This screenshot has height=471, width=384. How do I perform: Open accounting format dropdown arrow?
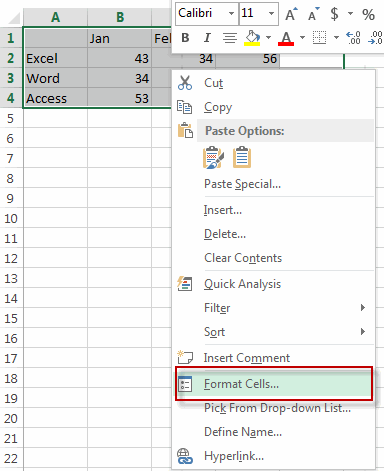pos(350,14)
